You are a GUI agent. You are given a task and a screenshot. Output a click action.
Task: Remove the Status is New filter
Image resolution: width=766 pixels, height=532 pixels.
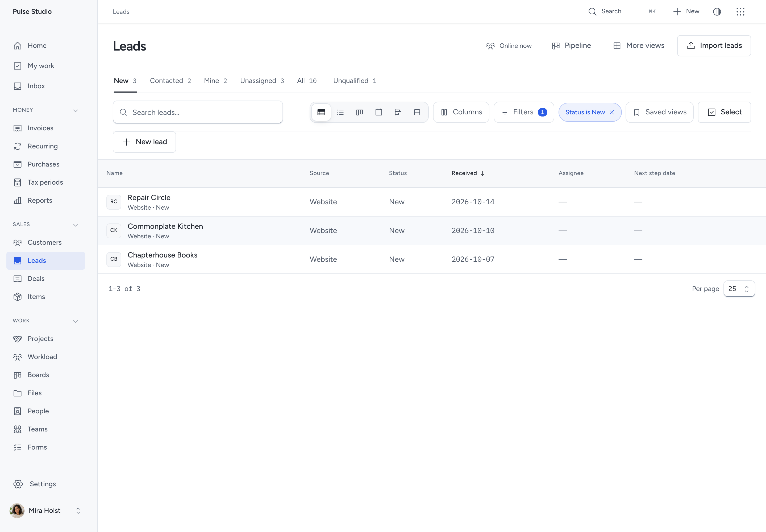pos(612,112)
